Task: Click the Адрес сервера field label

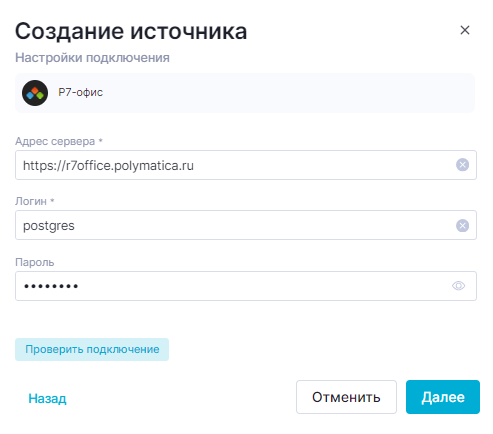Action: click(55, 141)
